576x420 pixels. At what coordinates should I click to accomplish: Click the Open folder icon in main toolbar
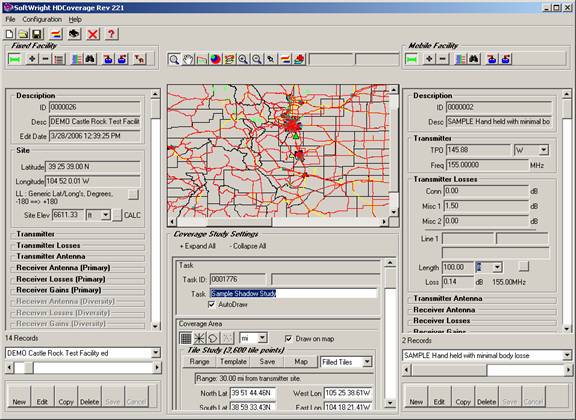tap(23, 34)
